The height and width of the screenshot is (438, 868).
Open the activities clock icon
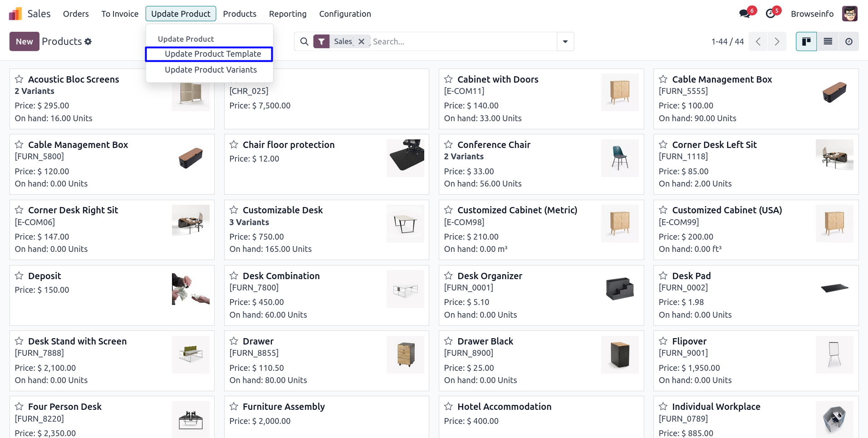pos(770,14)
